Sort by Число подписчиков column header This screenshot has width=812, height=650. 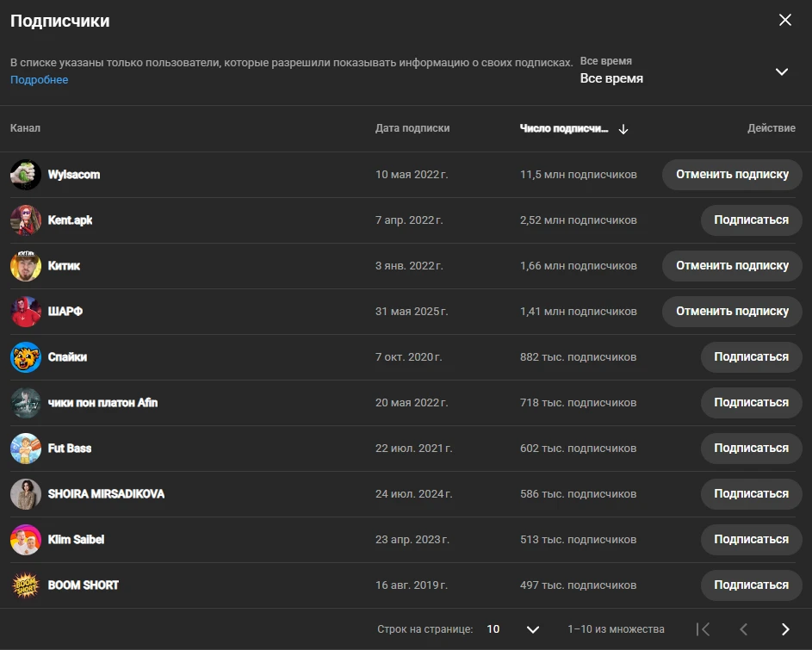coord(564,128)
